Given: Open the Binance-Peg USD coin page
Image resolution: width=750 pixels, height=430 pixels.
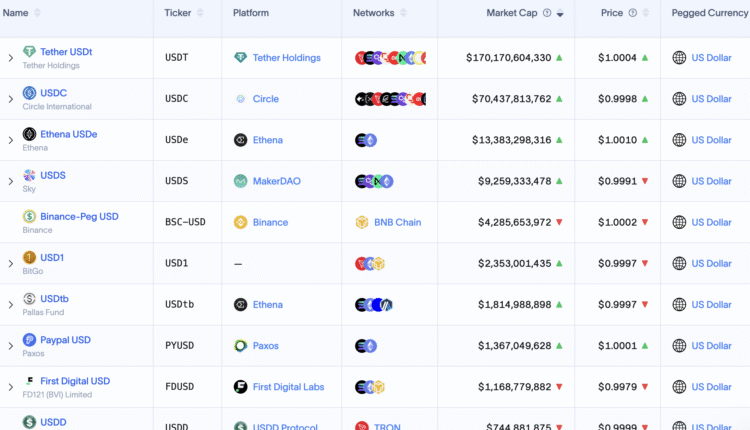Looking at the screenshot, I should pos(79,216).
